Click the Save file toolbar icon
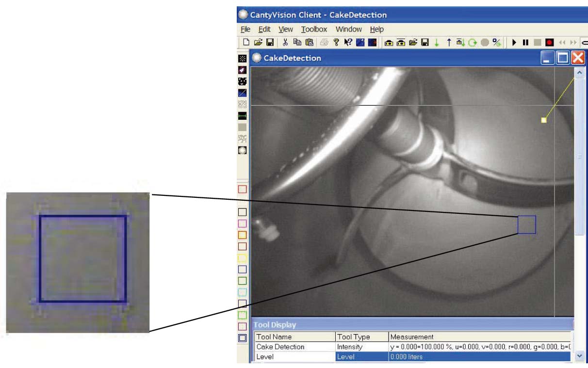This screenshot has height=368, width=588. tap(270, 43)
